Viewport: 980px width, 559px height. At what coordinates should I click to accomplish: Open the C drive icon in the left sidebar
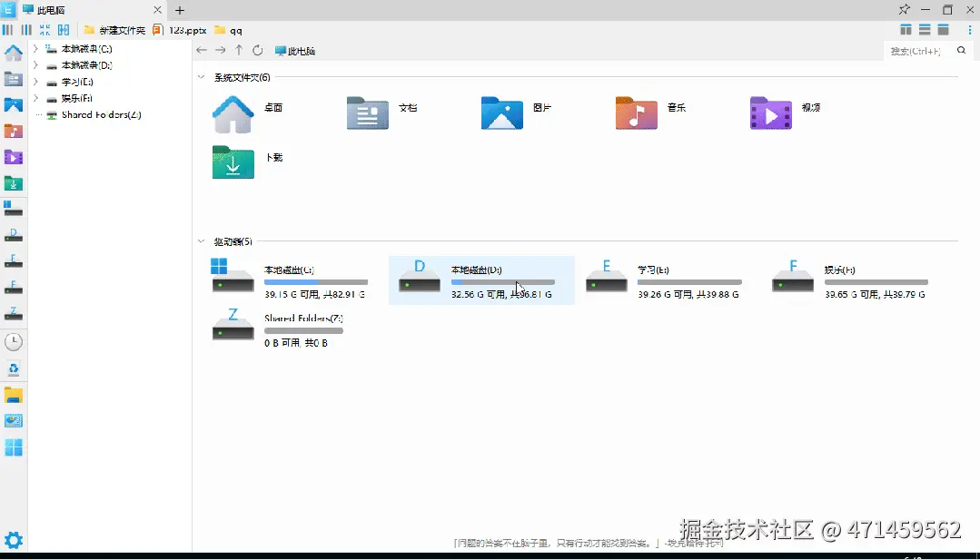(x=13, y=209)
